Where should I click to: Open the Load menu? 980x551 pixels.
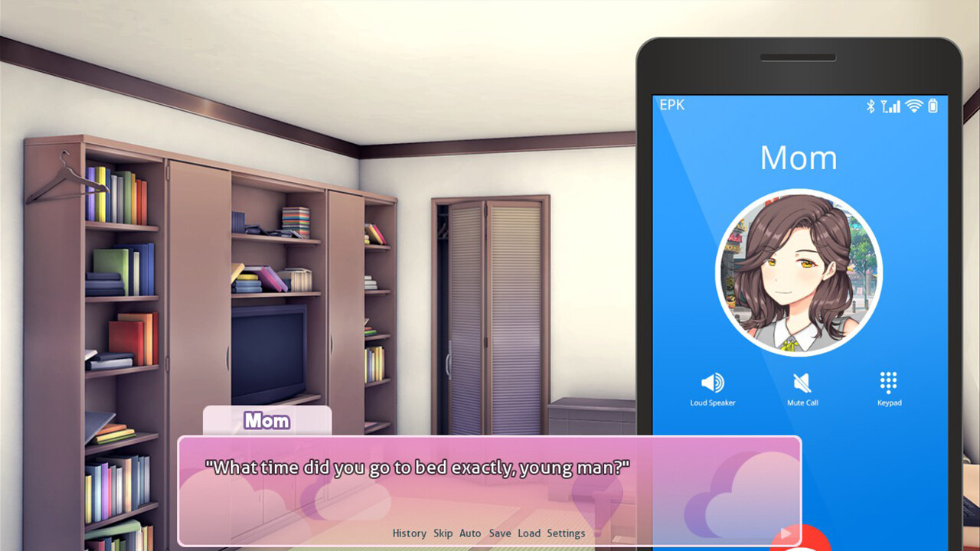click(529, 533)
